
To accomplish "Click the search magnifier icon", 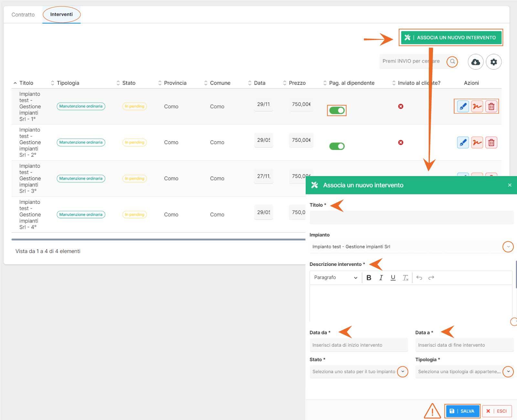I will (x=452, y=61).
